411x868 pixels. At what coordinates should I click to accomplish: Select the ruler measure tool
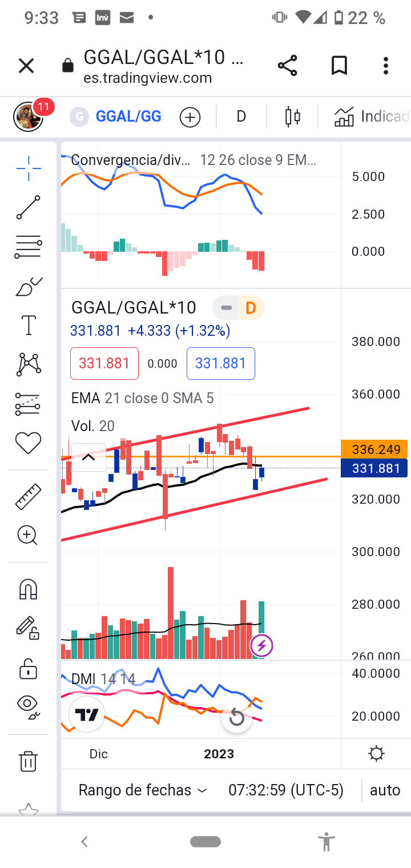pos(29,496)
